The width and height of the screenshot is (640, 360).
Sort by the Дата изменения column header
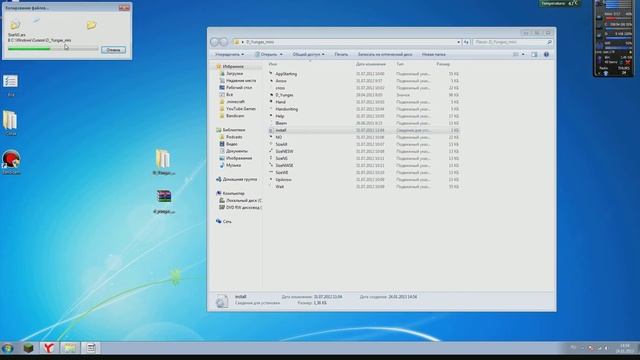pyautogui.click(x=371, y=64)
